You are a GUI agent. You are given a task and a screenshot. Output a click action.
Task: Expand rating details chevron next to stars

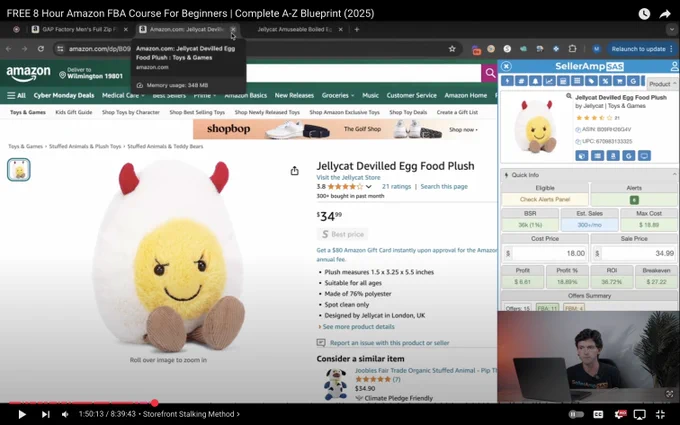(x=369, y=187)
